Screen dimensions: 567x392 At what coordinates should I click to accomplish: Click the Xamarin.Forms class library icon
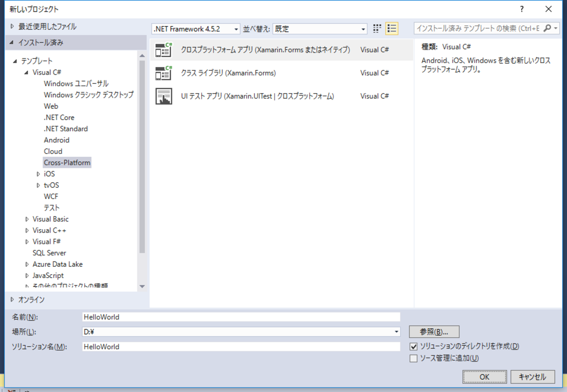(164, 73)
